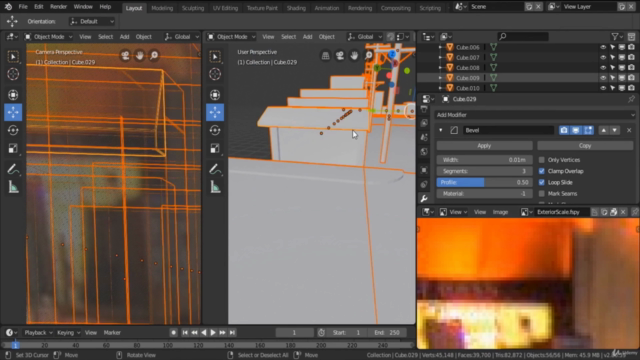This screenshot has height=360, width=640.
Task: Switch to Shading workspace tab
Action: (x=296, y=8)
